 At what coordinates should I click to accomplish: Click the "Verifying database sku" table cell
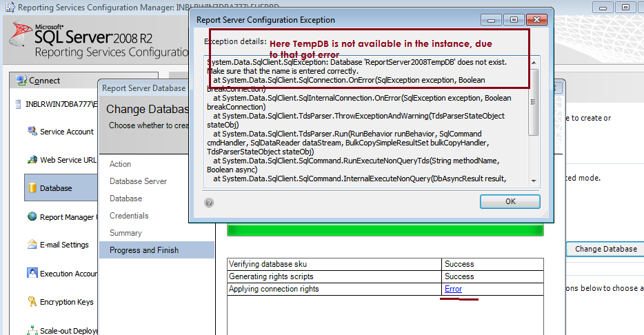334,265
